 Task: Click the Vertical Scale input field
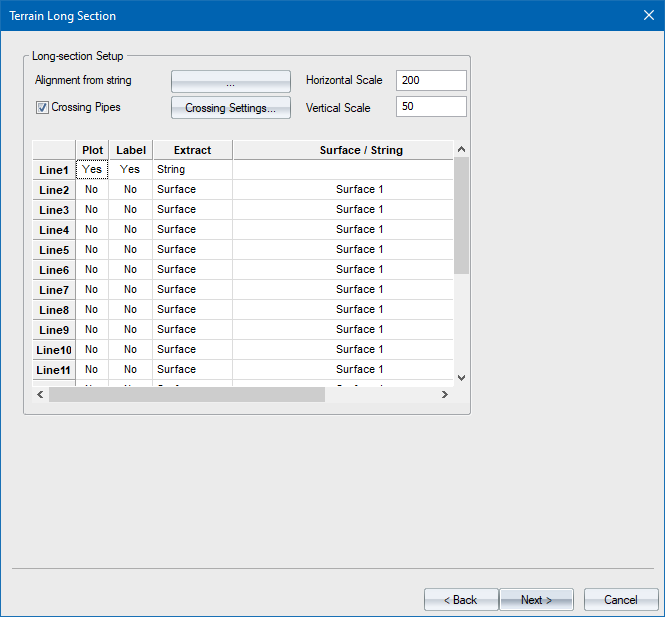point(431,107)
